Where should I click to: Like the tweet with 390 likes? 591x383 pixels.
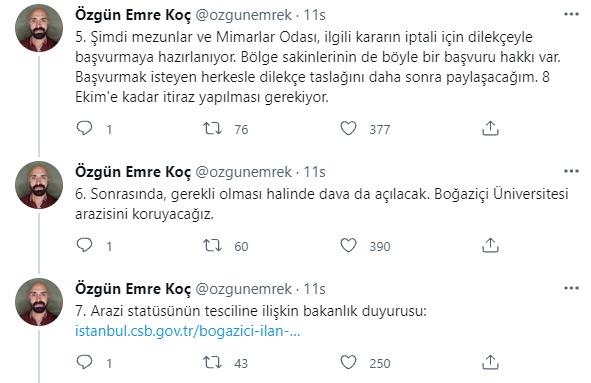348,245
